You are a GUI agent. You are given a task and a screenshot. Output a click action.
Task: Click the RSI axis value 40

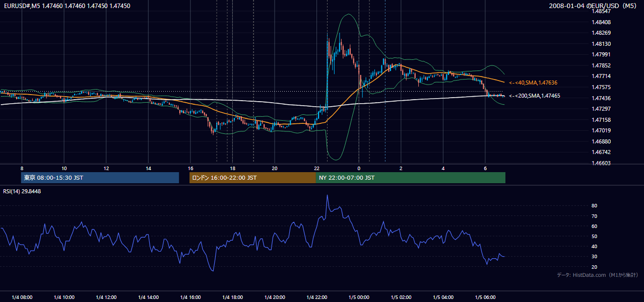pyautogui.click(x=595, y=246)
